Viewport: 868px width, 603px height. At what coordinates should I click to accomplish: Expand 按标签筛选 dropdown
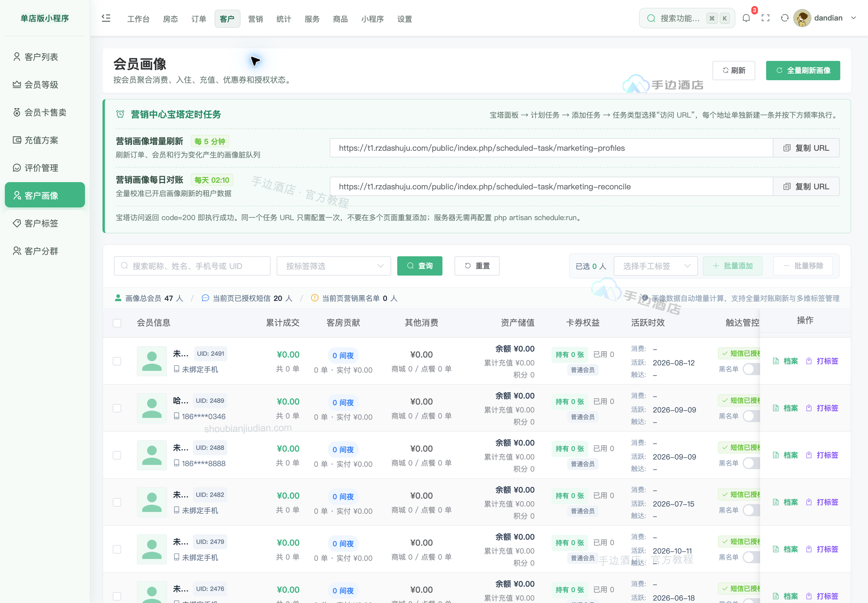click(334, 266)
